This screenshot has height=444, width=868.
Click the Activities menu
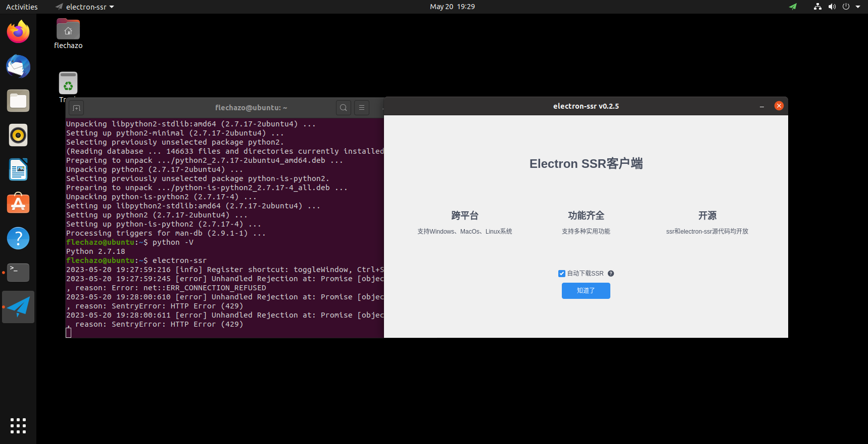[22, 7]
